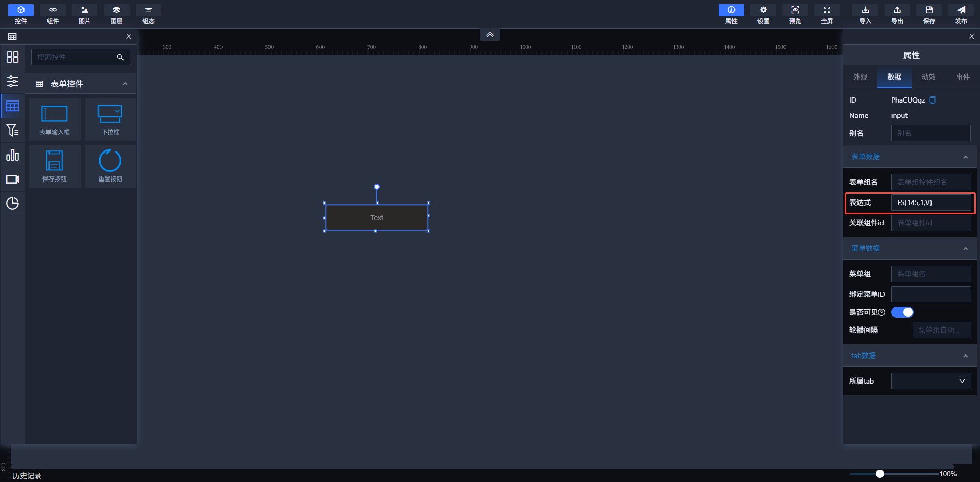Viewport: 980px width, 482px height.
Task: Switch to the 外观 appearance tab
Action: click(860, 77)
